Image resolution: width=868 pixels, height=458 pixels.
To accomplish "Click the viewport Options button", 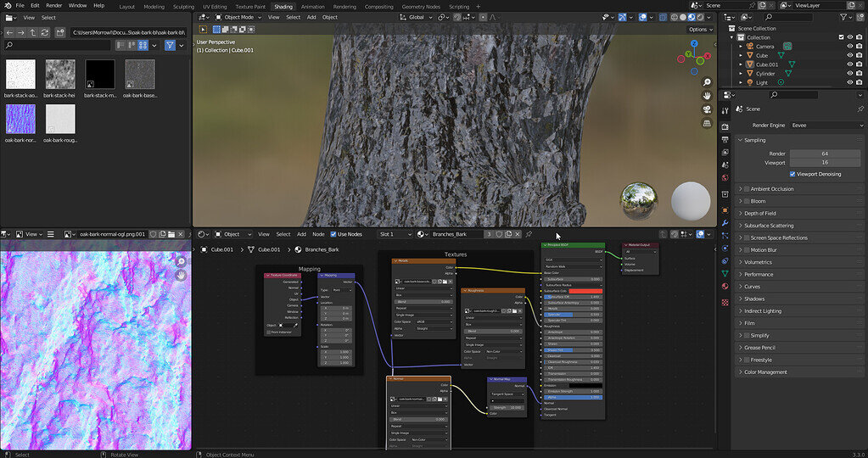I will pos(698,29).
